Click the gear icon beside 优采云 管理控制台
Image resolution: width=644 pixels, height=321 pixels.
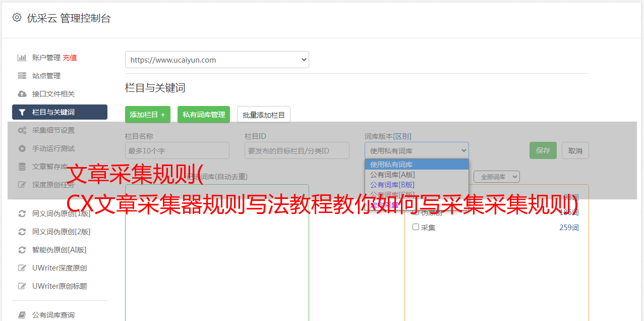click(17, 18)
